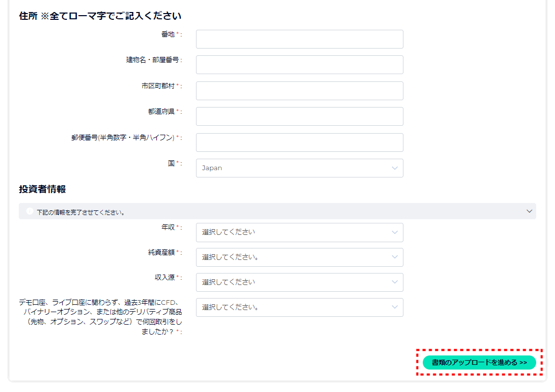Open the 国 dropdown showing Japan
The height and width of the screenshot is (392, 555).
[299, 168]
